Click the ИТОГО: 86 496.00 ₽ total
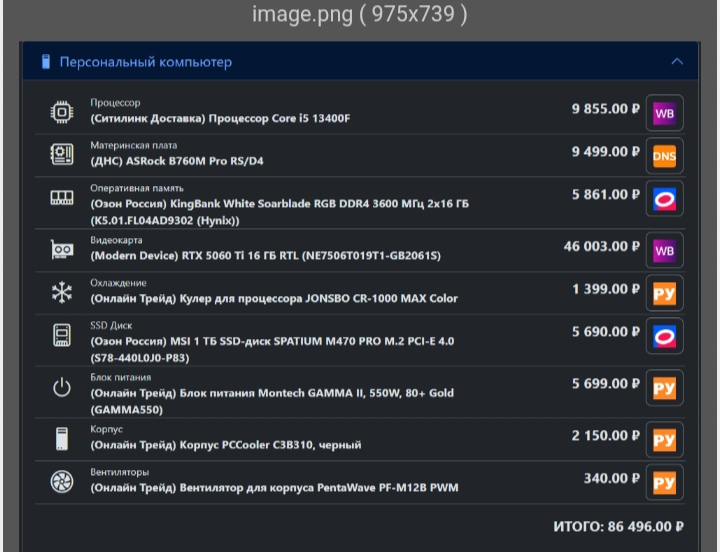Image resolution: width=720 pixels, height=552 pixels. 618,527
